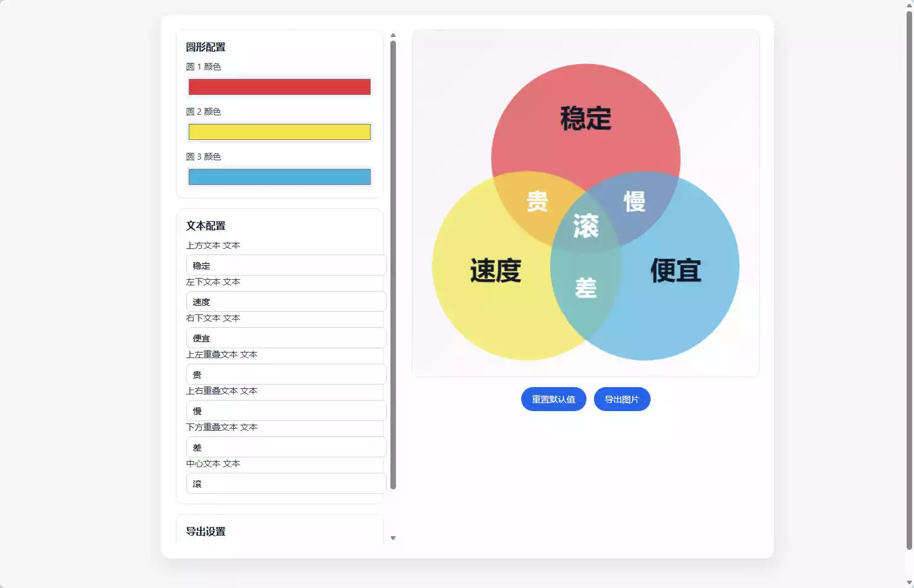This screenshot has height=588, width=914.
Task: Focus the 上右重叠文本 input containing 慢
Action: coord(286,410)
